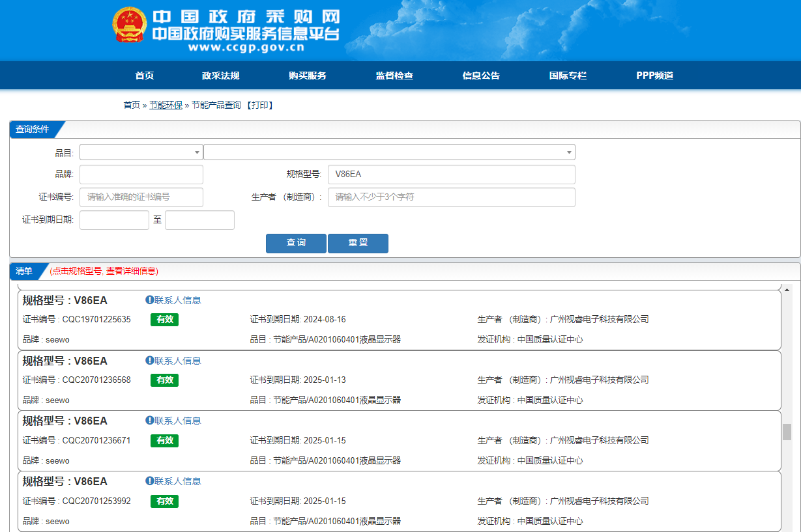Click the certificate expiry start date field
The image size is (801, 532).
coord(114,220)
